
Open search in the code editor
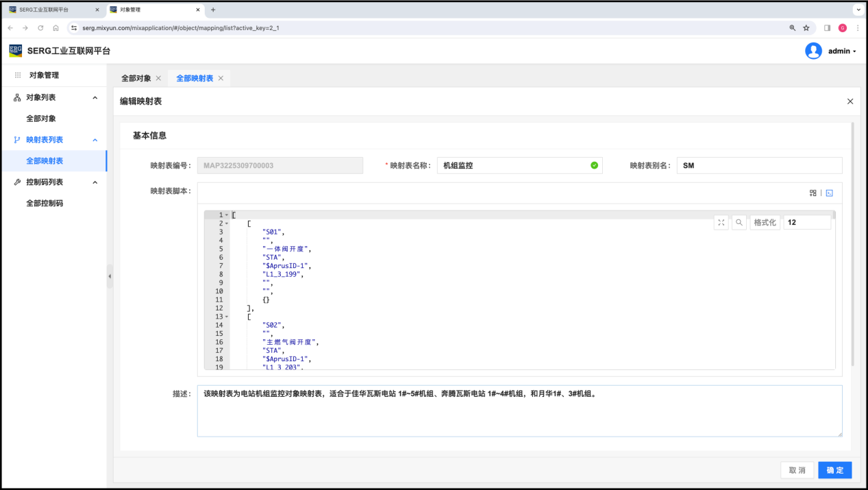739,223
